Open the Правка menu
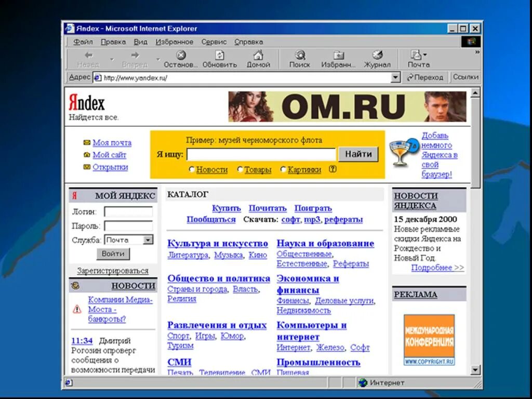Viewport: 532px width, 399px height. click(x=113, y=42)
